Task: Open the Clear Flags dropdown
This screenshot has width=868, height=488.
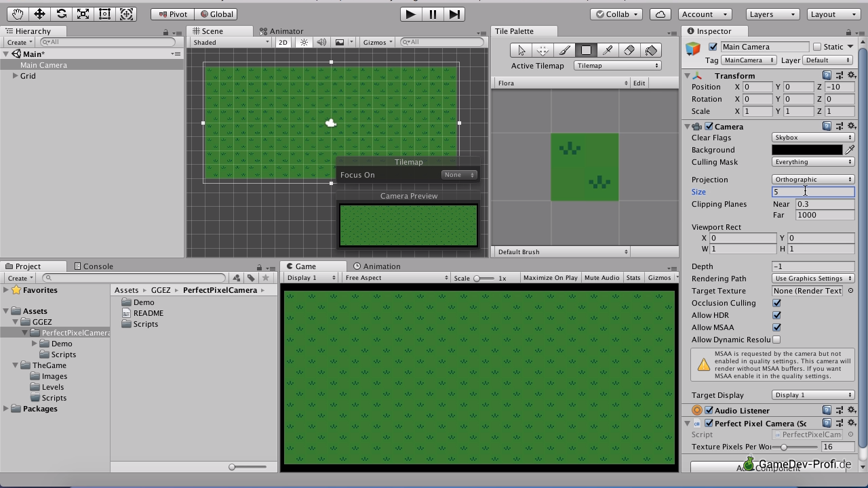Action: click(x=812, y=138)
